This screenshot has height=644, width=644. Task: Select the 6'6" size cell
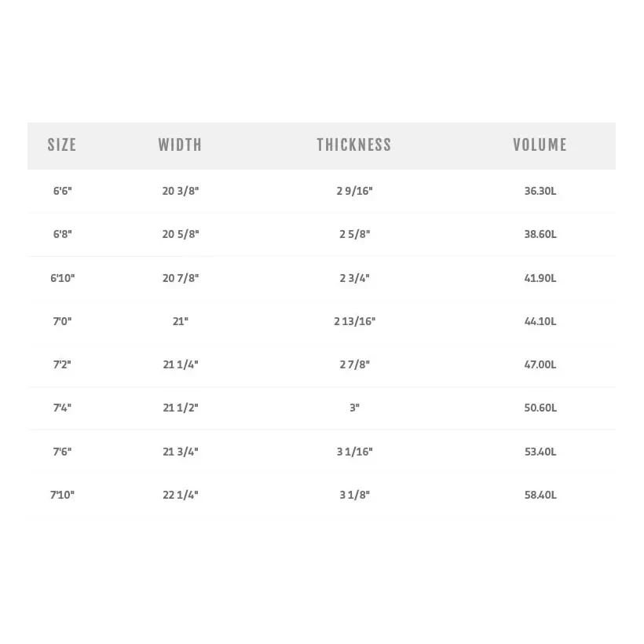point(62,191)
